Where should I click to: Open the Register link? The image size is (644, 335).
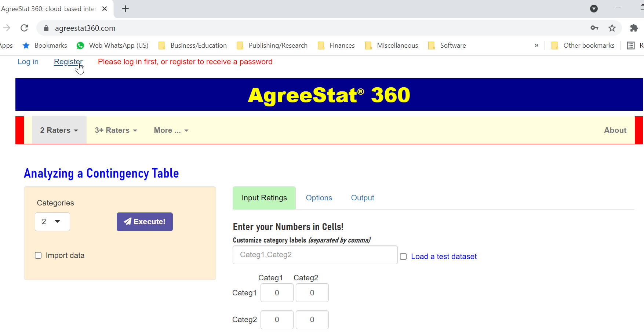[68, 62]
